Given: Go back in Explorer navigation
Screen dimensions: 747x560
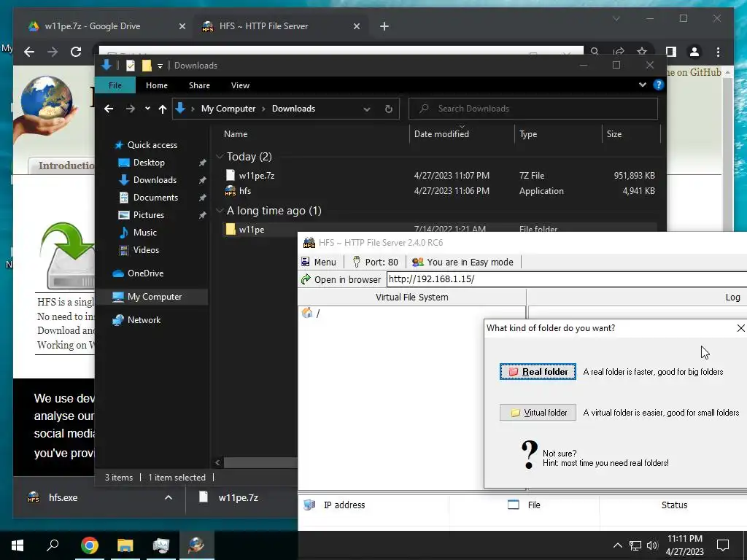Looking at the screenshot, I should (109, 109).
